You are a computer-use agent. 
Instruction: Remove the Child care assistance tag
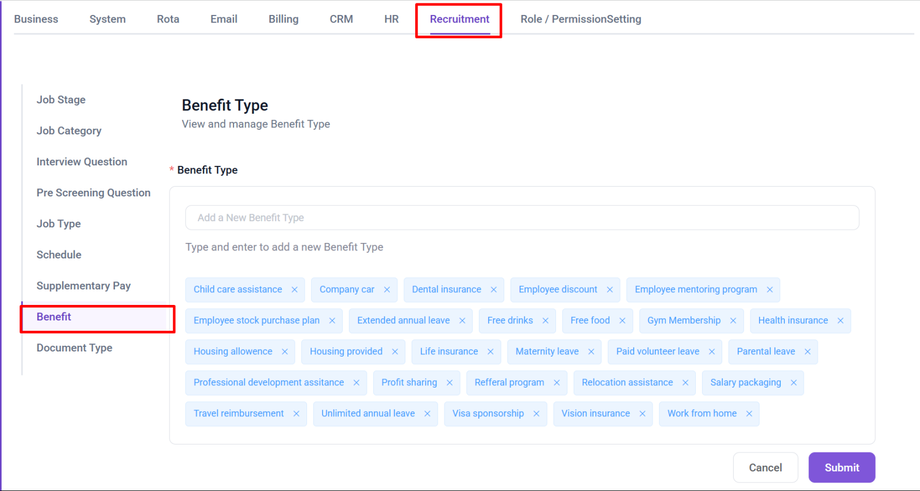[x=295, y=290]
